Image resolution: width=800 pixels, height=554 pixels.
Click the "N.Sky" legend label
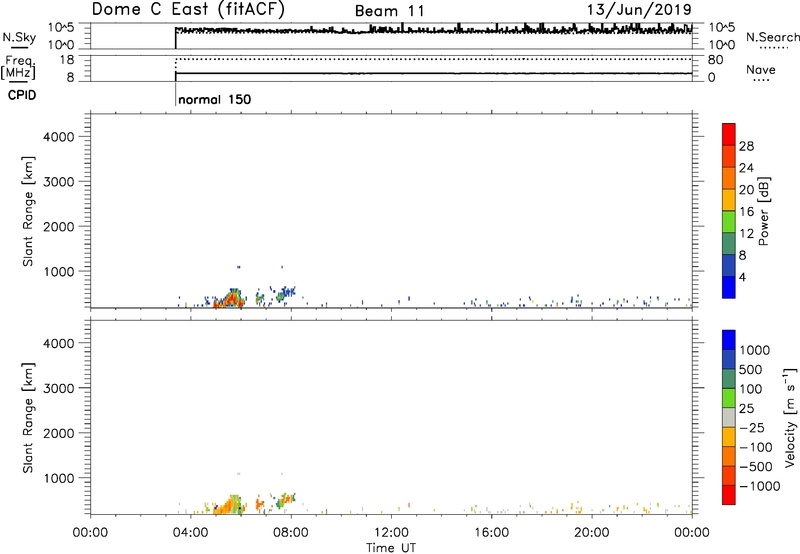(19, 37)
